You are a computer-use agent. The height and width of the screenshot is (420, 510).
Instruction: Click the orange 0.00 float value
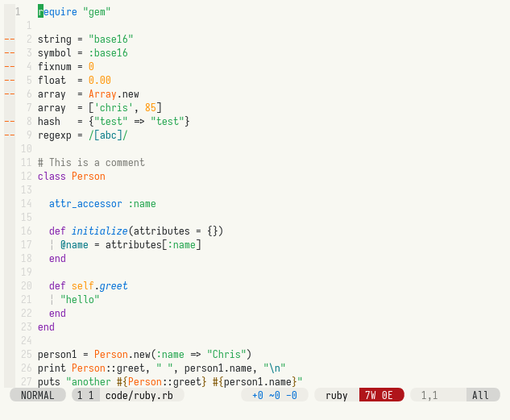(x=100, y=81)
